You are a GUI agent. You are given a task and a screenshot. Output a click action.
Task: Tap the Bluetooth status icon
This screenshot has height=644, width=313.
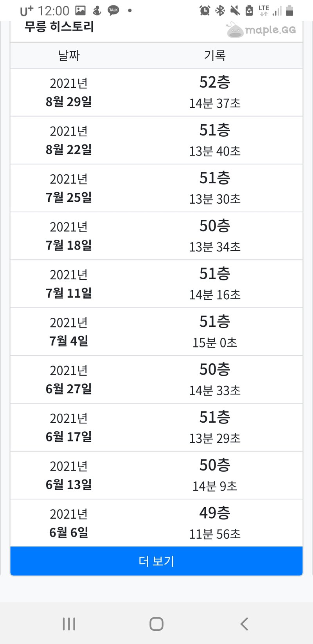point(220,11)
